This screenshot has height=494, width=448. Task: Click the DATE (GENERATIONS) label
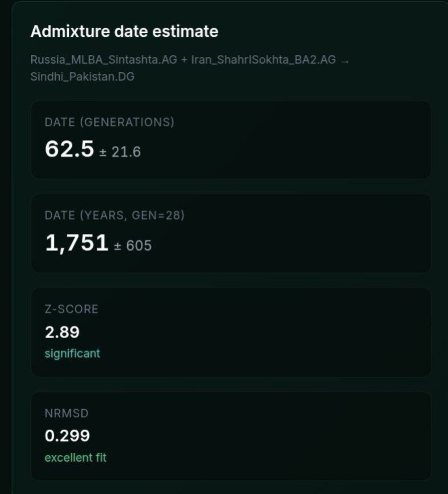[x=109, y=122]
